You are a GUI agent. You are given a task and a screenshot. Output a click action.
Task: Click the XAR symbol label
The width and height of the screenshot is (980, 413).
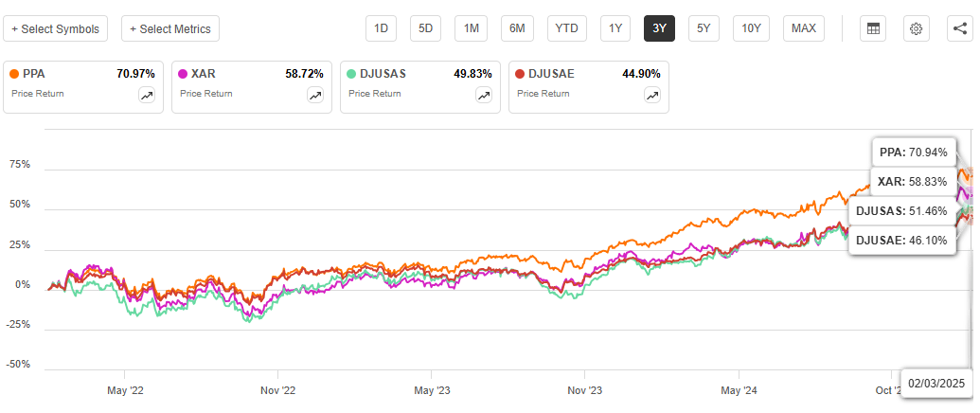pos(203,74)
